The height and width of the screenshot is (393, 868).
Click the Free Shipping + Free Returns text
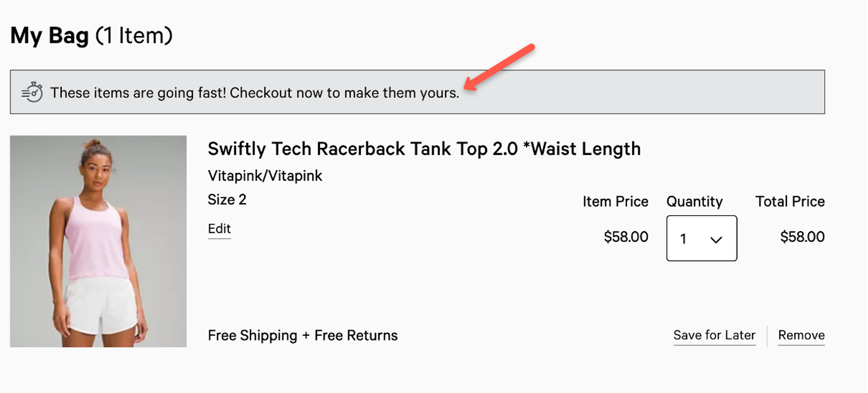(303, 335)
